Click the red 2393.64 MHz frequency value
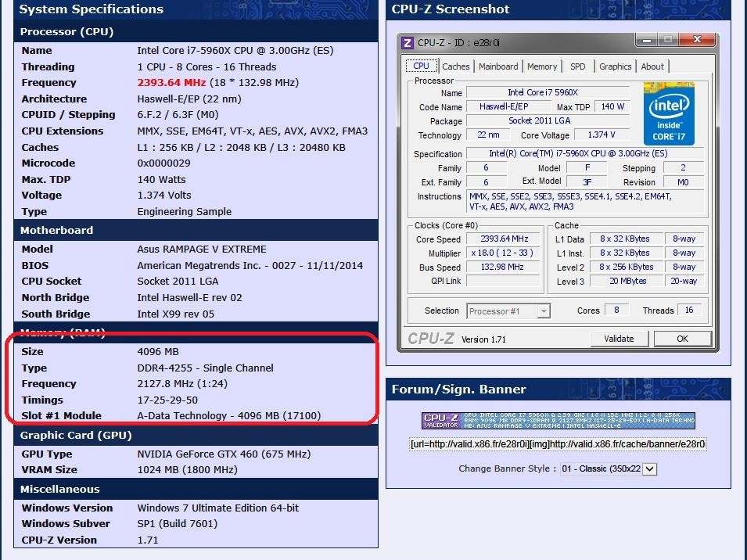 tap(171, 83)
